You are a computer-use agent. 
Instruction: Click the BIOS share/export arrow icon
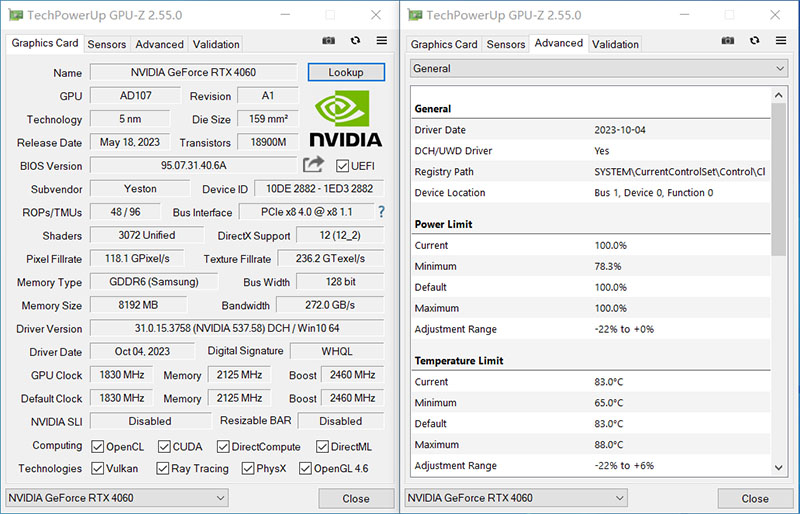(313, 164)
